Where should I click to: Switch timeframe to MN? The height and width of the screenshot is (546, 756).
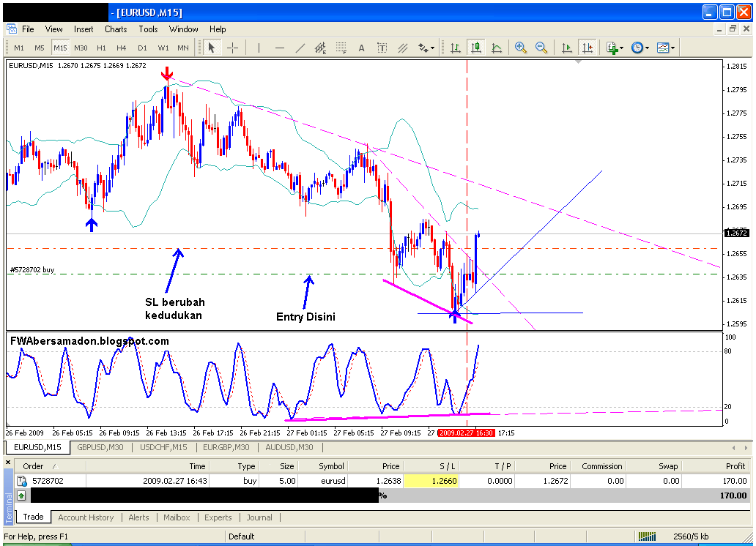click(x=183, y=48)
